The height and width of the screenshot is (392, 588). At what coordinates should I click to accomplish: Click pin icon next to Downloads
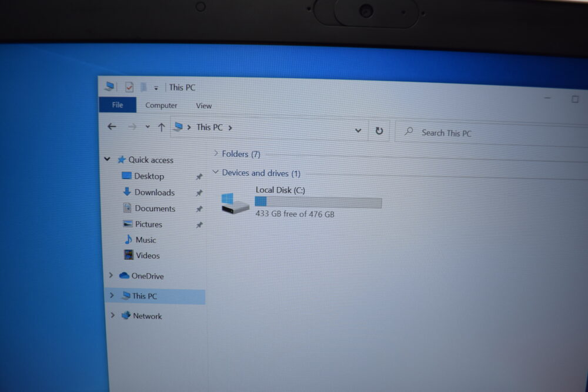coord(199,193)
